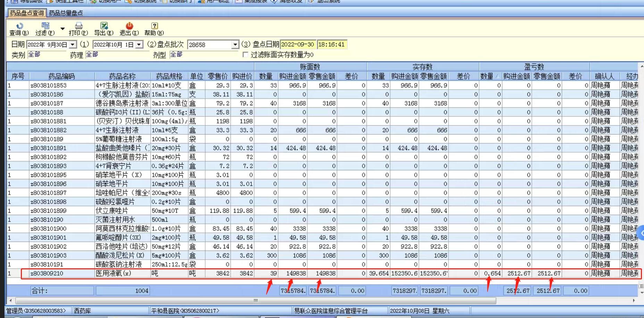644x318 pixels.
Task: Click the horizontal scrollbar's right arrow
Action: tap(634, 301)
